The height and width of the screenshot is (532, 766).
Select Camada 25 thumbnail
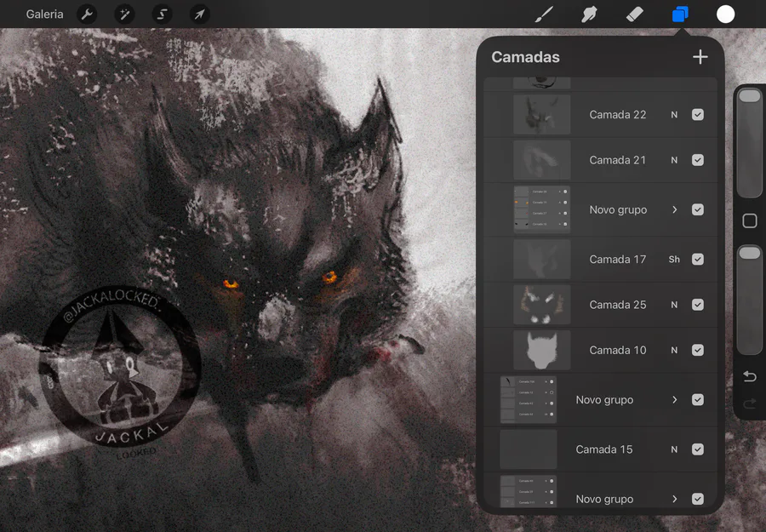point(542,305)
